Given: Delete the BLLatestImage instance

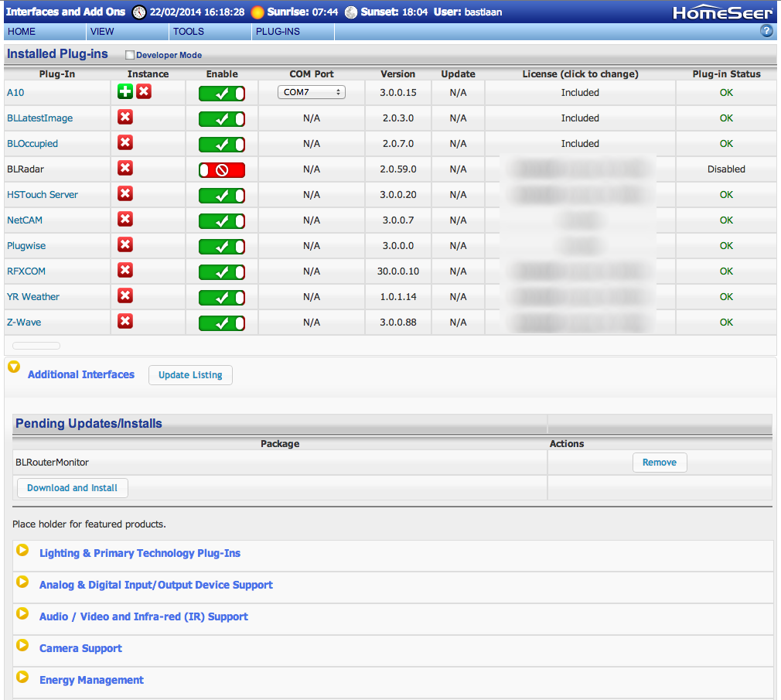Looking at the screenshot, I should pyautogui.click(x=125, y=117).
